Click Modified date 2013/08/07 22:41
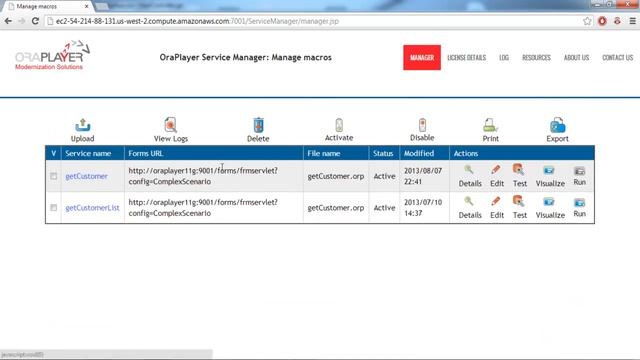640x360 pixels. click(423, 176)
